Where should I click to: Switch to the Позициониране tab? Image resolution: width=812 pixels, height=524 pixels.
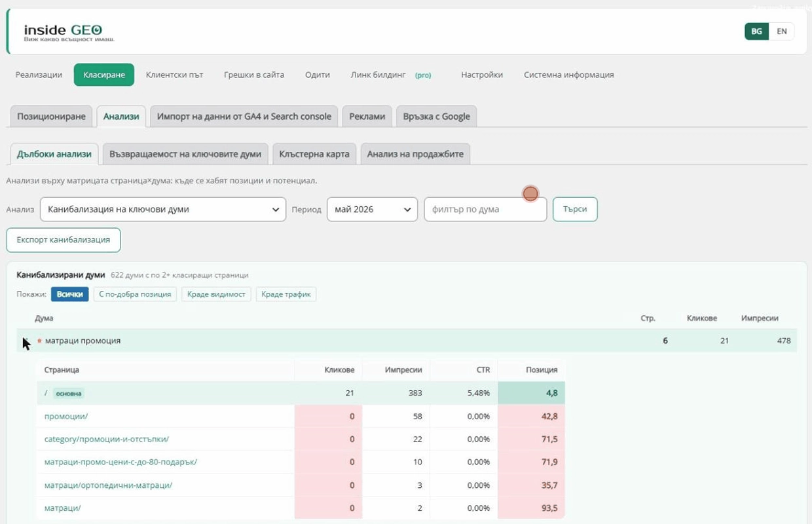pos(51,116)
